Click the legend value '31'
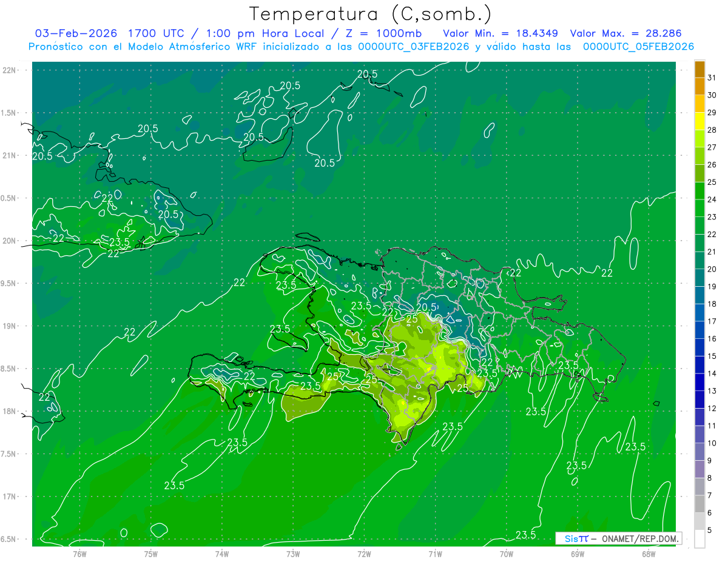 (712, 78)
